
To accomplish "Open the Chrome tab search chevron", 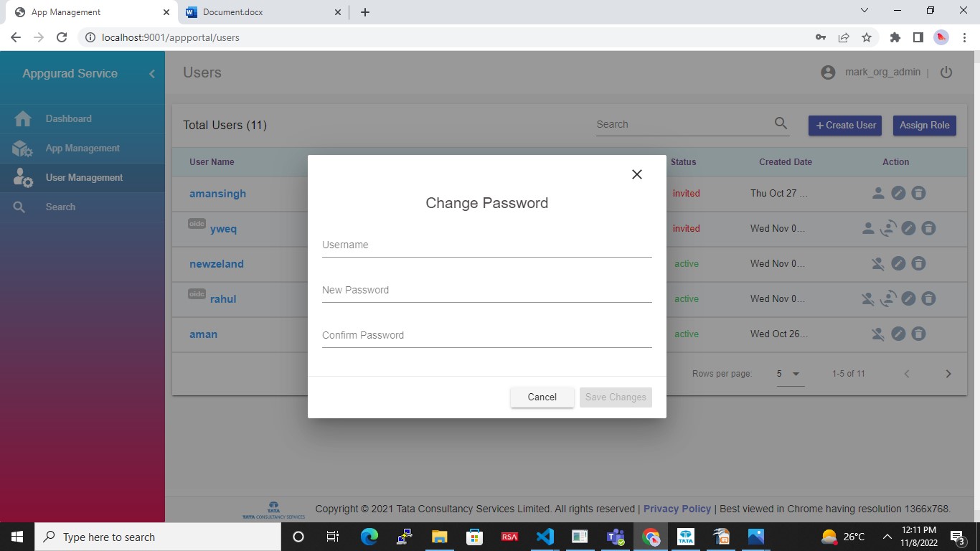I will (864, 11).
